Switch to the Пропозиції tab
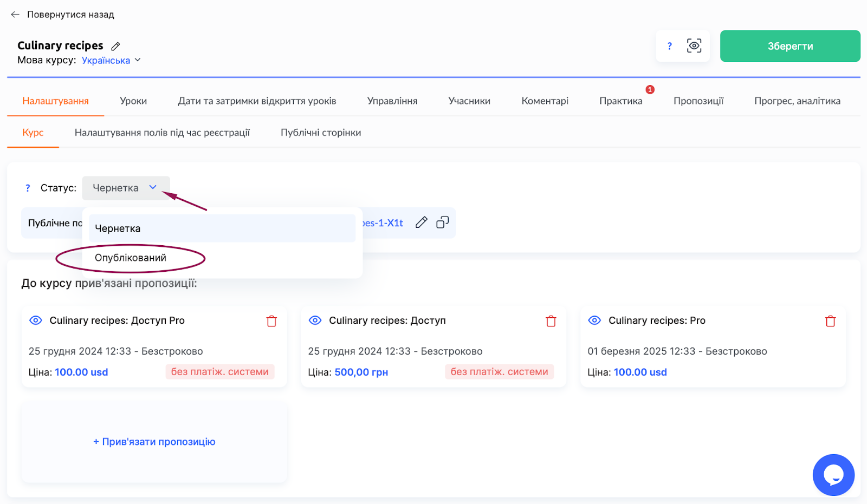 pos(698,101)
